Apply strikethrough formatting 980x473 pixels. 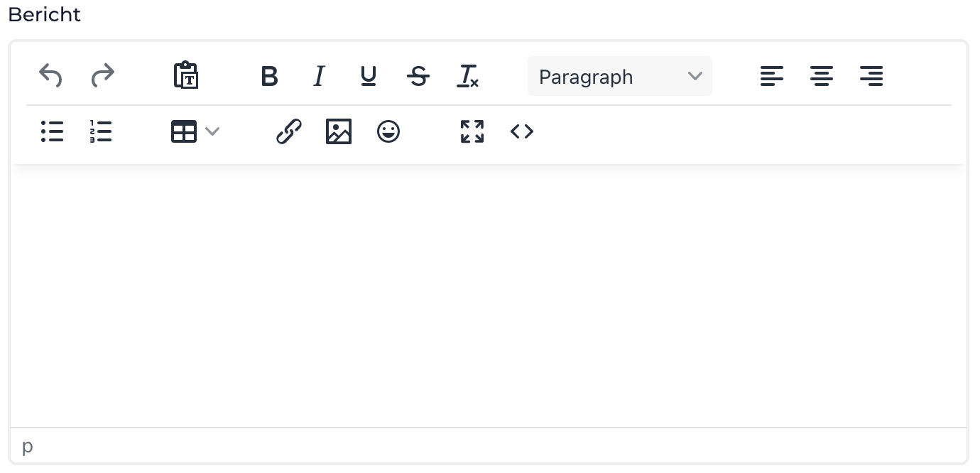point(418,75)
